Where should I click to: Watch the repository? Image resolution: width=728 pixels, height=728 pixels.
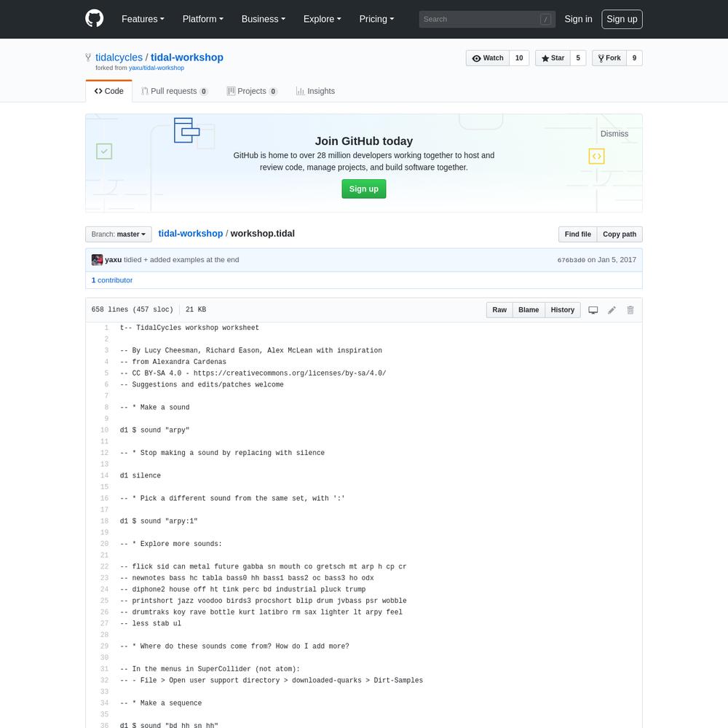click(488, 58)
